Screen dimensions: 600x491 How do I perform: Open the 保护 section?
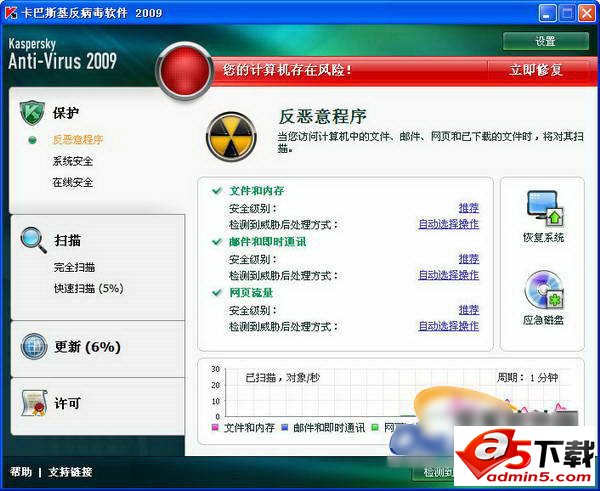tap(66, 113)
